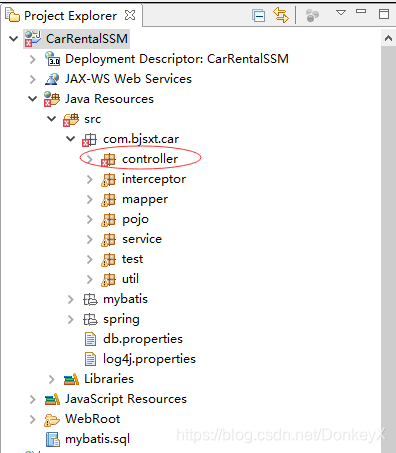Click the test package icon
Image resolution: width=396 pixels, height=453 pixels.
(109, 260)
